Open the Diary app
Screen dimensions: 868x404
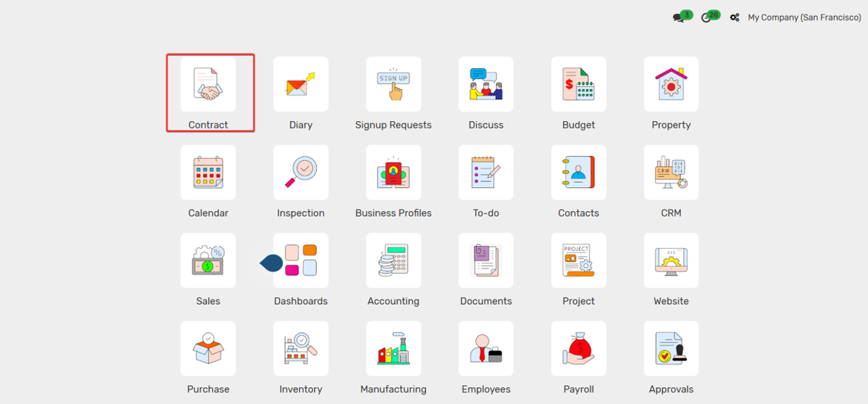tap(301, 84)
